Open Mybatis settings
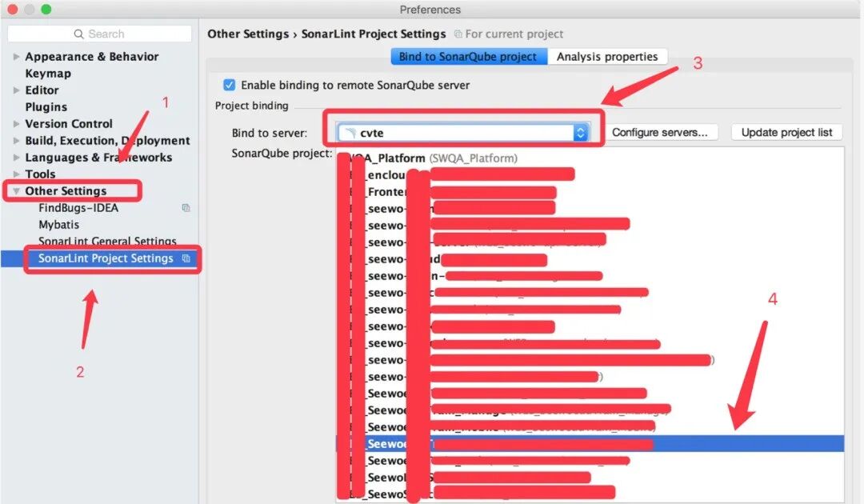The width and height of the screenshot is (864, 504). [x=59, y=225]
